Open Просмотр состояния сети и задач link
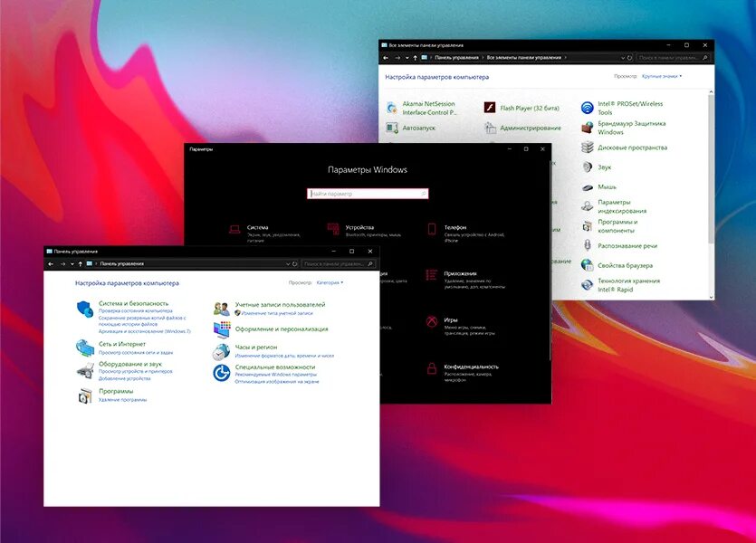756x543 pixels. (x=136, y=353)
